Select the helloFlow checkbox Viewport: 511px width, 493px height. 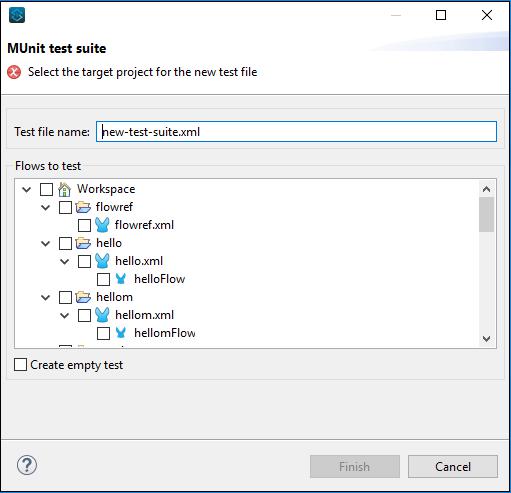click(x=103, y=279)
